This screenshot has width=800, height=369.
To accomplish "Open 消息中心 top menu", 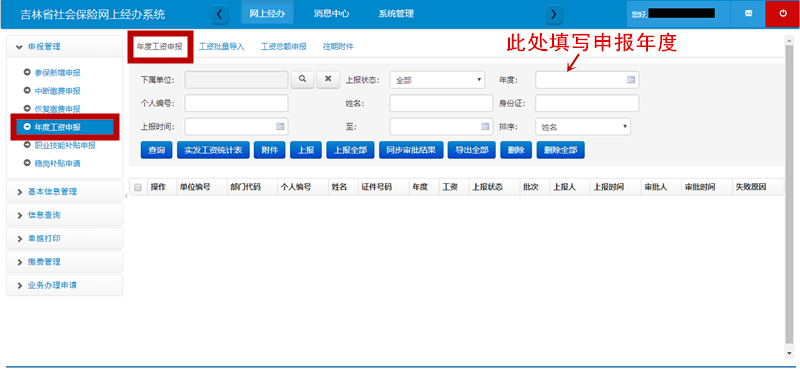I will (332, 14).
